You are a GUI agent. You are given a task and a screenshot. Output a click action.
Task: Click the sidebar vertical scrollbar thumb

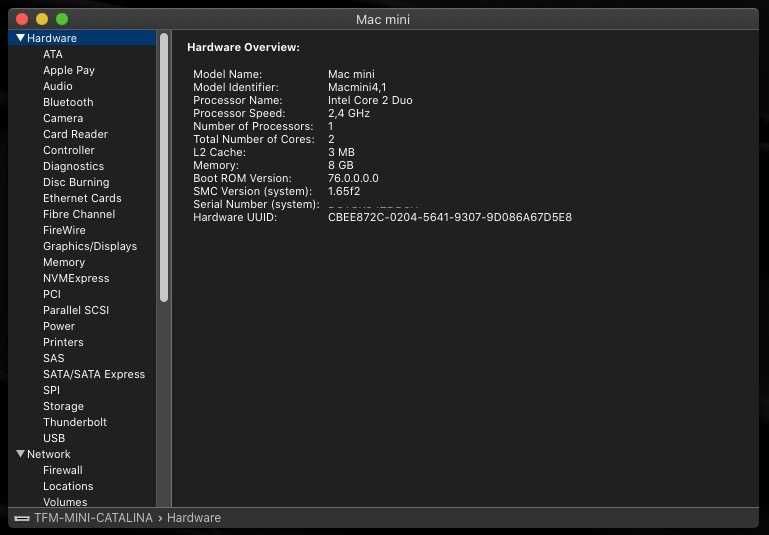coord(164,167)
